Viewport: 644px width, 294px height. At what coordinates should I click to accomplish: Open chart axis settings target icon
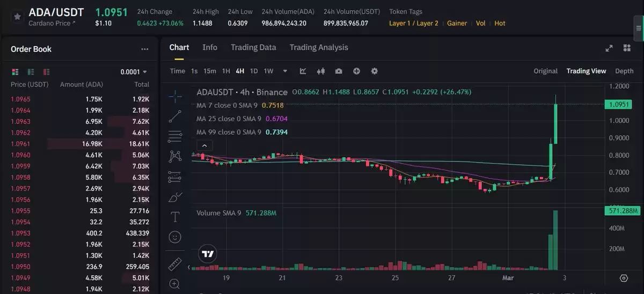[x=624, y=278]
